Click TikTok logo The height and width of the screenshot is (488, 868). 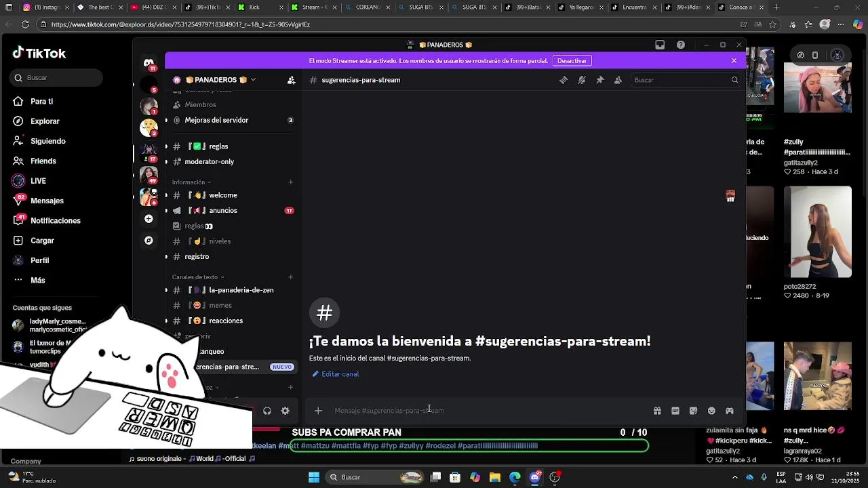tap(39, 54)
